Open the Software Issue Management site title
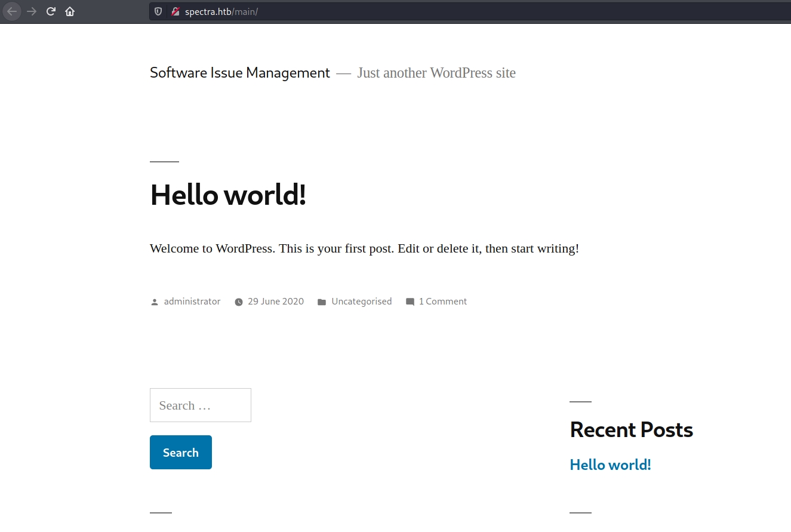 tap(239, 73)
